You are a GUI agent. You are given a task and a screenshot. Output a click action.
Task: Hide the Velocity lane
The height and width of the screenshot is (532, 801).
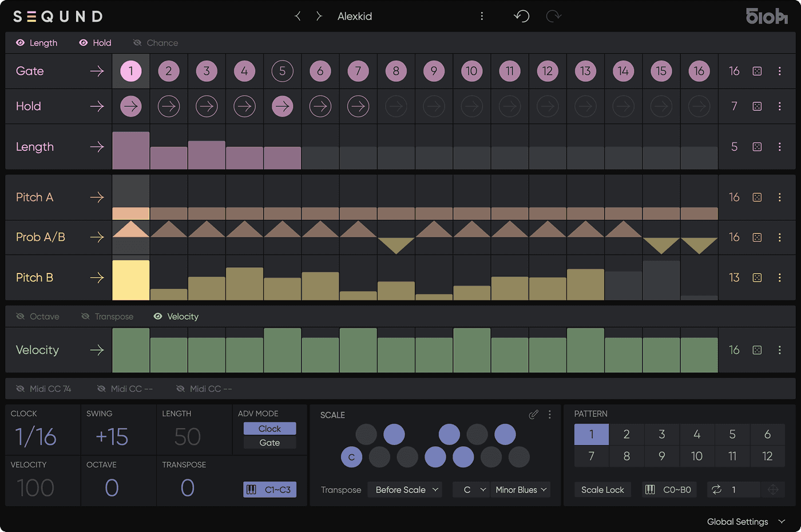[158, 316]
